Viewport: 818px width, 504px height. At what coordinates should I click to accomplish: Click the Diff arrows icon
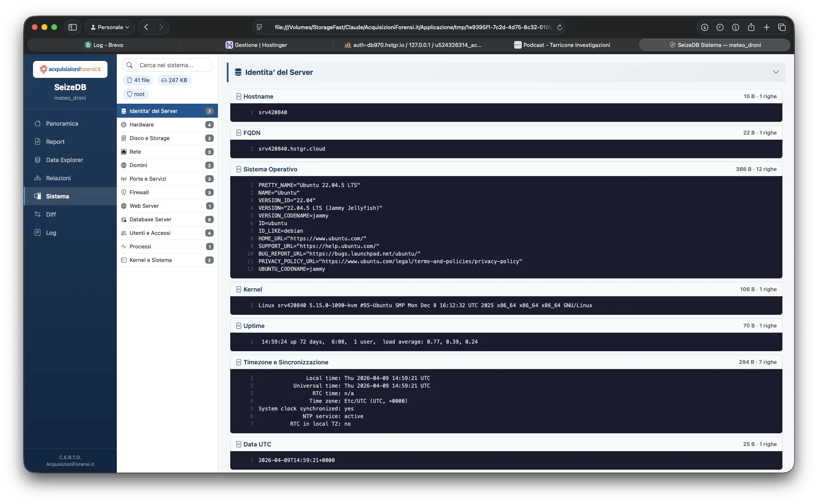coord(38,215)
